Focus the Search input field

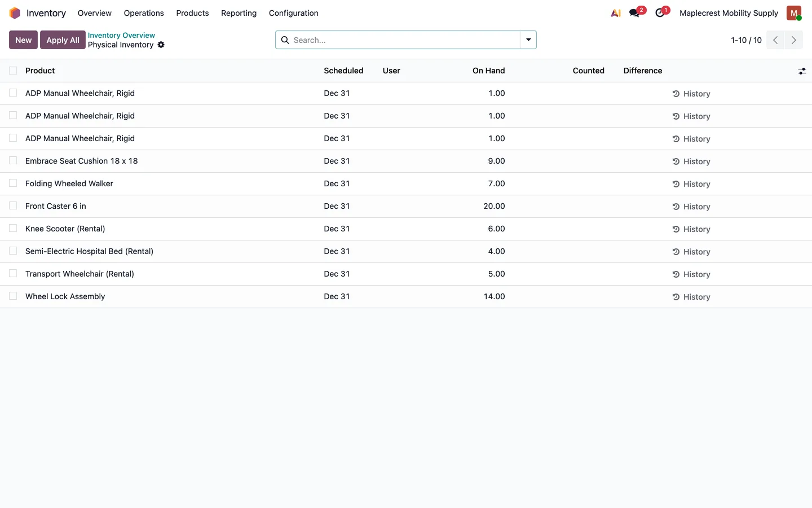click(x=405, y=40)
